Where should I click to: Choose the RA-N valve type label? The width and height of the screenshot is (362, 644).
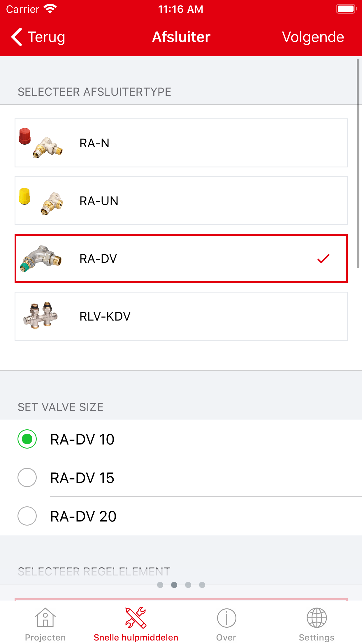coord(94,143)
